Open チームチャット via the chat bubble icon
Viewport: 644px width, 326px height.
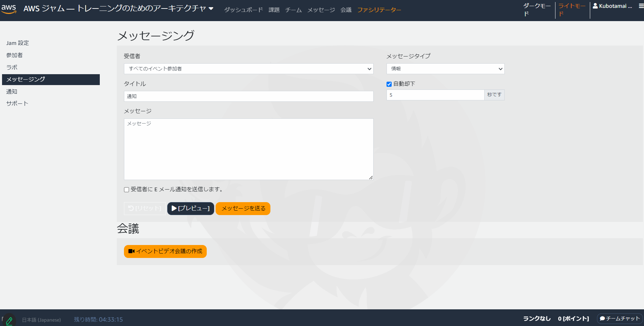(x=602, y=319)
